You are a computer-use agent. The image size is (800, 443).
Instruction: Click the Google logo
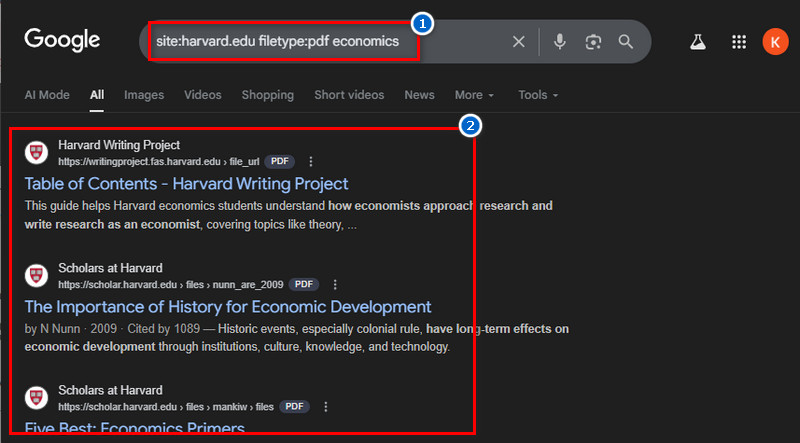pos(62,40)
